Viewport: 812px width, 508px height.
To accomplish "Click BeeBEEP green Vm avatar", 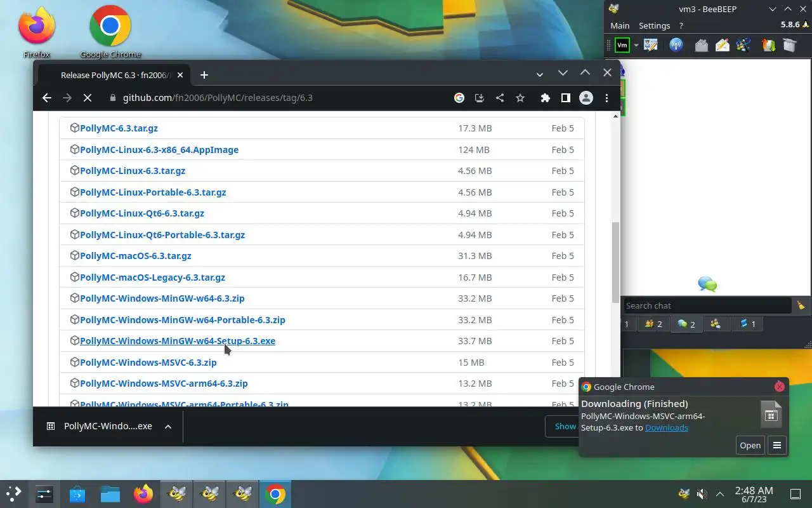I will [622, 45].
